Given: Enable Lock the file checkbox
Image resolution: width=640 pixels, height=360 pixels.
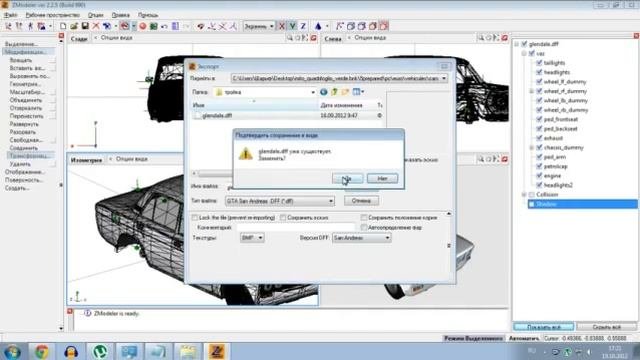Looking at the screenshot, I should point(195,218).
